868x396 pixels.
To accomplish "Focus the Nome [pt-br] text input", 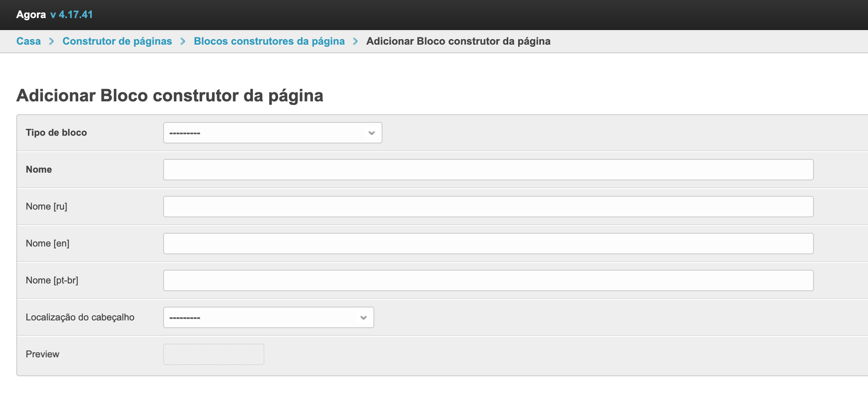I will 488,280.
